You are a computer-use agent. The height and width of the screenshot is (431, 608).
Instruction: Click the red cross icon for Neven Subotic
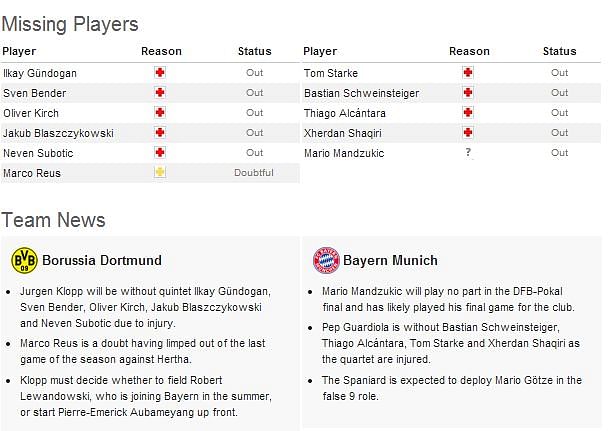click(x=160, y=152)
